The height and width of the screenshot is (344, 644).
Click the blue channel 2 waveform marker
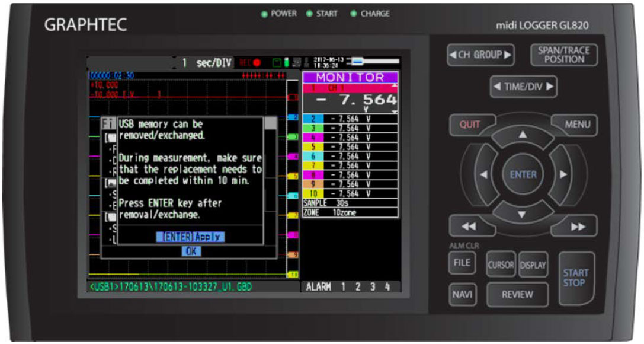tap(293, 117)
